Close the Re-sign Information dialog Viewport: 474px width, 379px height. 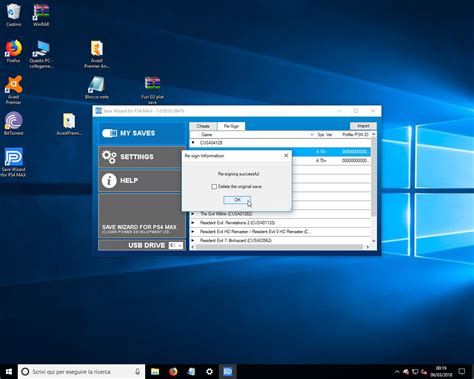(x=286, y=156)
